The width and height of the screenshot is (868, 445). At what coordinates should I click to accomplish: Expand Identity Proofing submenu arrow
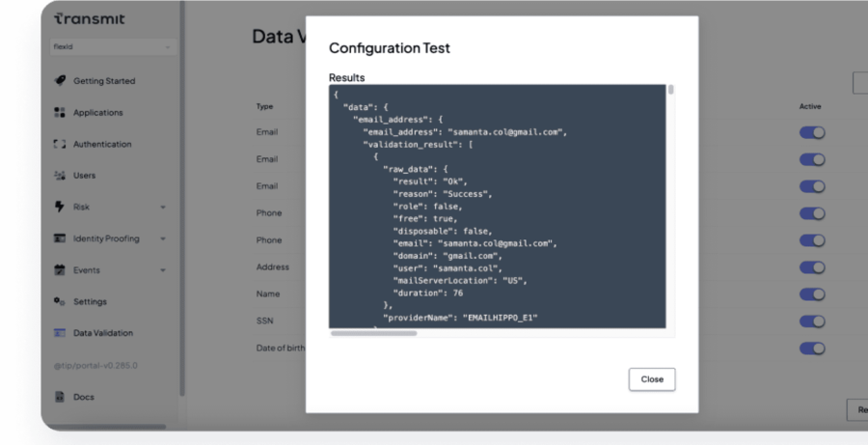coord(163,238)
